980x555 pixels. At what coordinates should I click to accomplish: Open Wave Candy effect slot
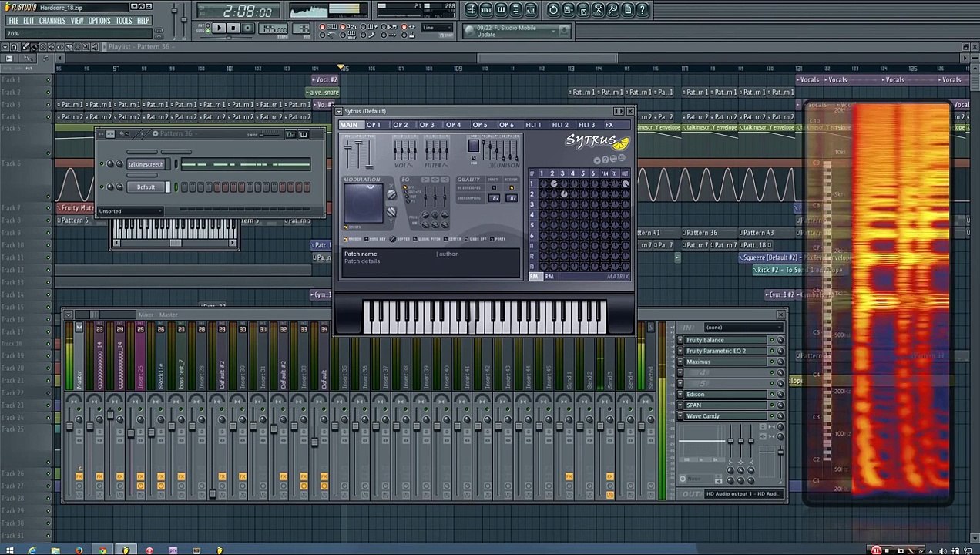coord(727,416)
